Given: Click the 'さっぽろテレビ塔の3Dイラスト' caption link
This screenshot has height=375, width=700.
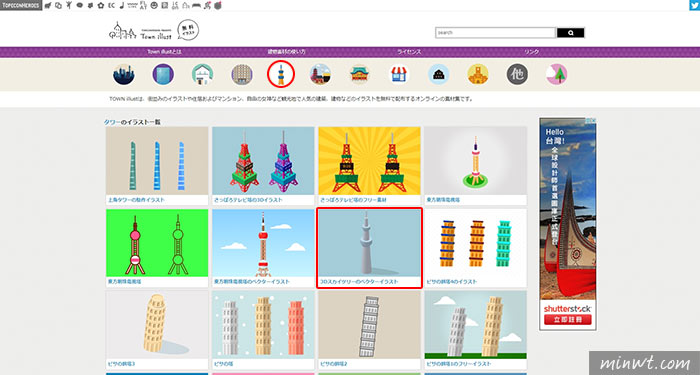Looking at the screenshot, I should tap(248, 200).
